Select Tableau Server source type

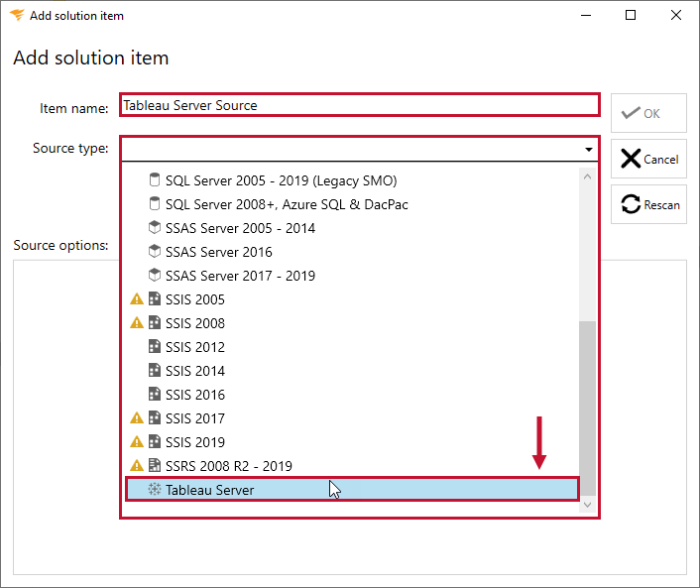(352, 489)
